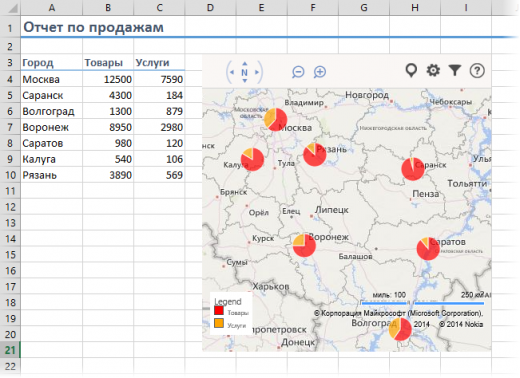This screenshot has height=378, width=520.
Task: Select cell 'Волгоград' in column A
Action: pos(52,111)
